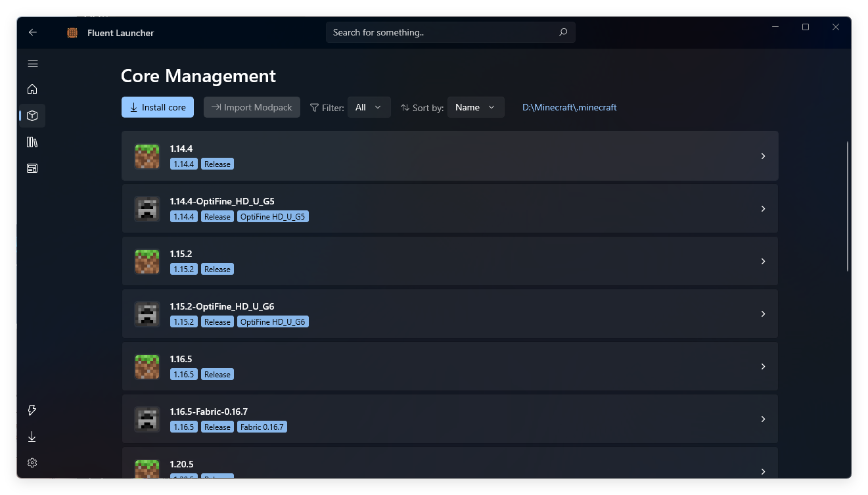Image resolution: width=868 pixels, height=495 pixels.
Task: Expand the 1.14.4-OptiFine_HD_U_G5 core chevron
Action: coord(763,208)
